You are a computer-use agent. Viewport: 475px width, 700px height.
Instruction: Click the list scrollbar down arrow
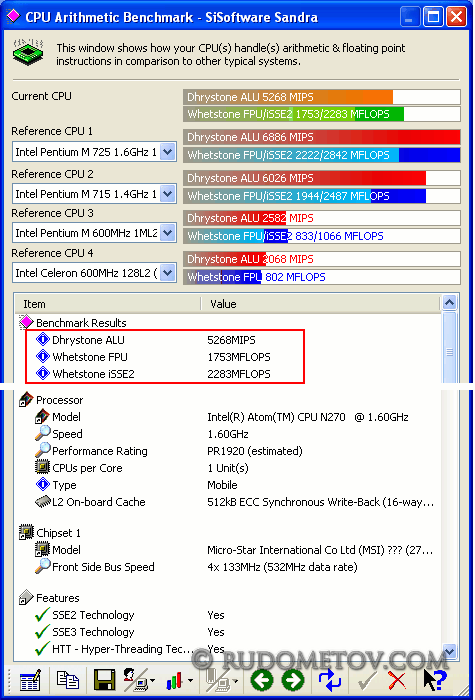[449, 651]
